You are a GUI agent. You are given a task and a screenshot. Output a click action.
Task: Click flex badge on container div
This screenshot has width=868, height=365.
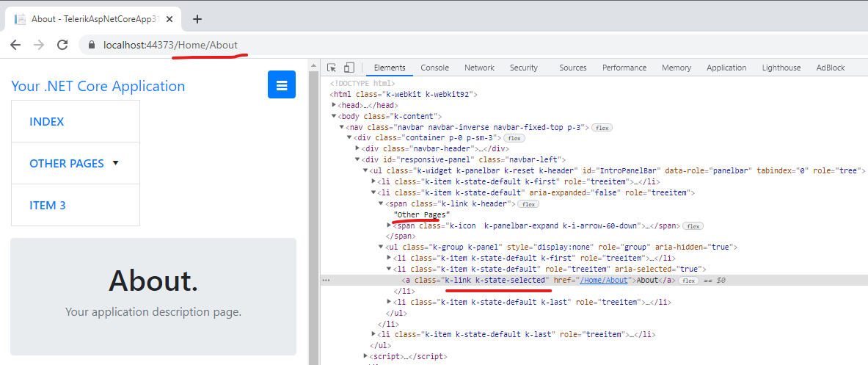click(x=516, y=138)
